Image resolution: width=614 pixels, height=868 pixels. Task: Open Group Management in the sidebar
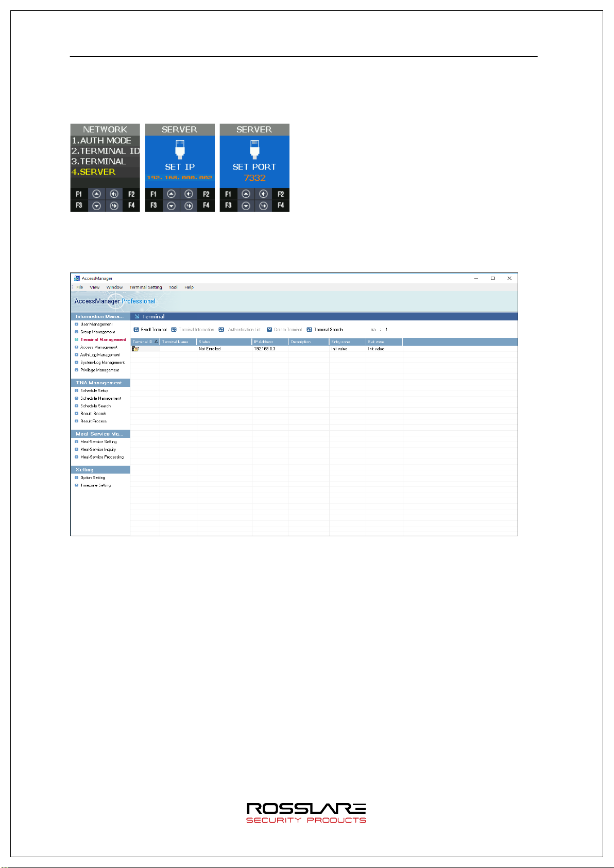(97, 332)
